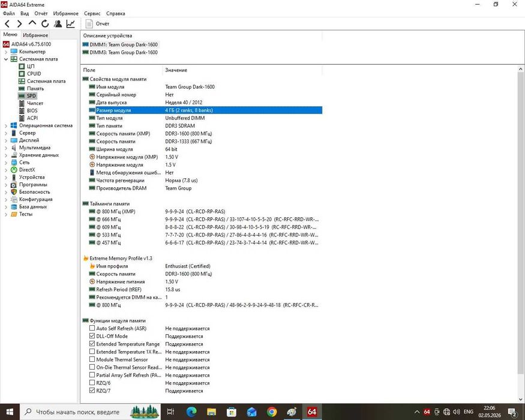Click the Отчёт report toolbar button
The width and height of the screenshot is (525, 420).
tap(97, 24)
